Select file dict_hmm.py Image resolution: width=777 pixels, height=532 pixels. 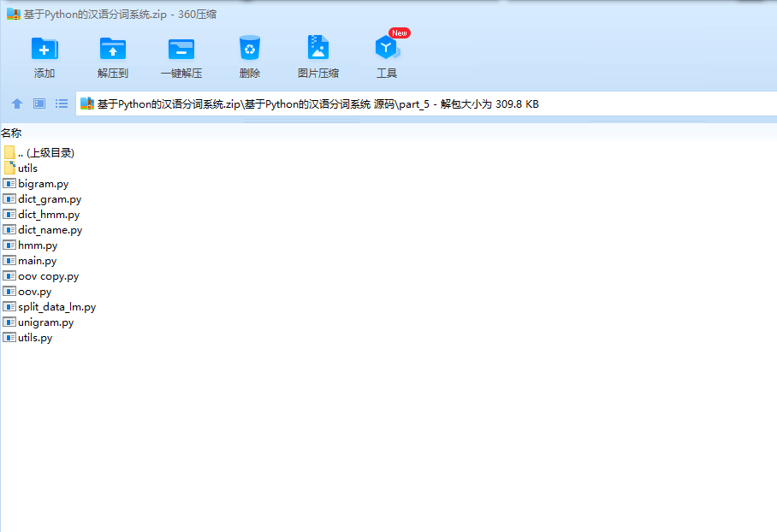coord(41,214)
